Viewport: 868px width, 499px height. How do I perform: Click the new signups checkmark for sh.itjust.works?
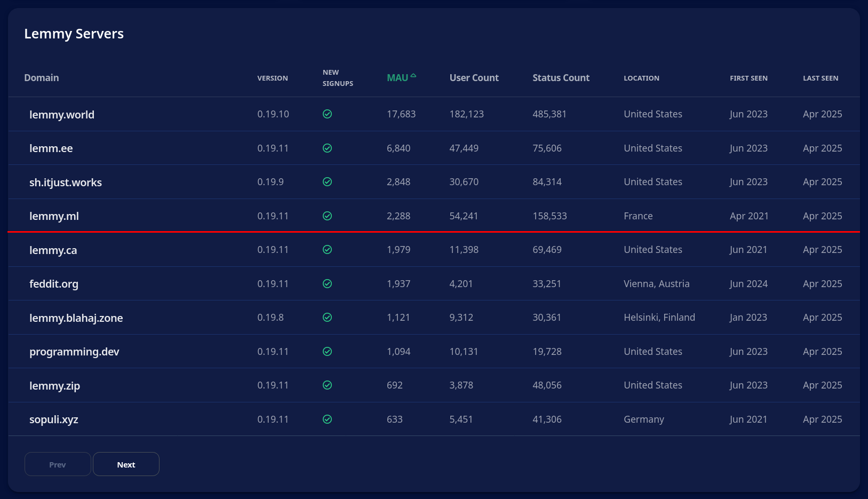pos(328,182)
